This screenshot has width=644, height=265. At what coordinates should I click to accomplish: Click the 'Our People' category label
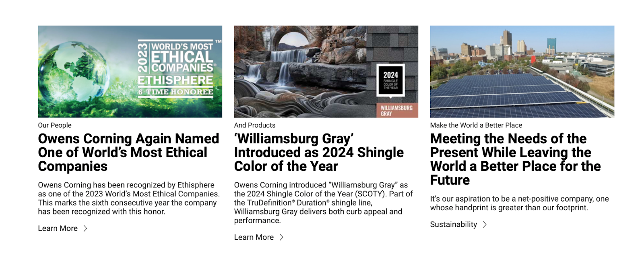tap(55, 125)
